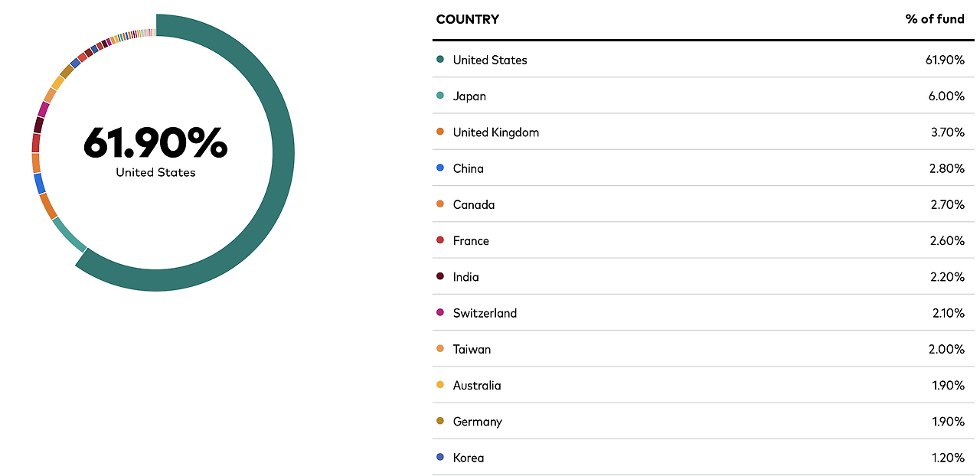
Task: Click the United Kingdom legend dot
Action: pyautogui.click(x=440, y=132)
